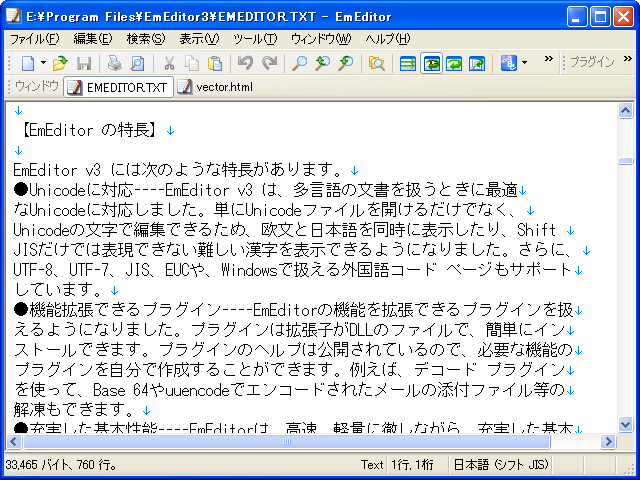The width and height of the screenshot is (640, 480).
Task: Switch to the vector.html tab
Action: click(x=216, y=87)
